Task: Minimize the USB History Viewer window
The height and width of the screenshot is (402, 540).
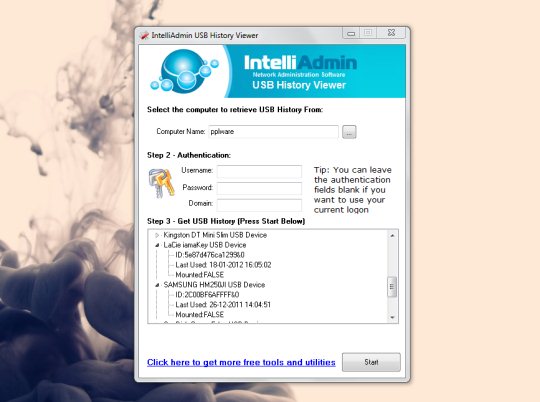Action: tap(351, 33)
